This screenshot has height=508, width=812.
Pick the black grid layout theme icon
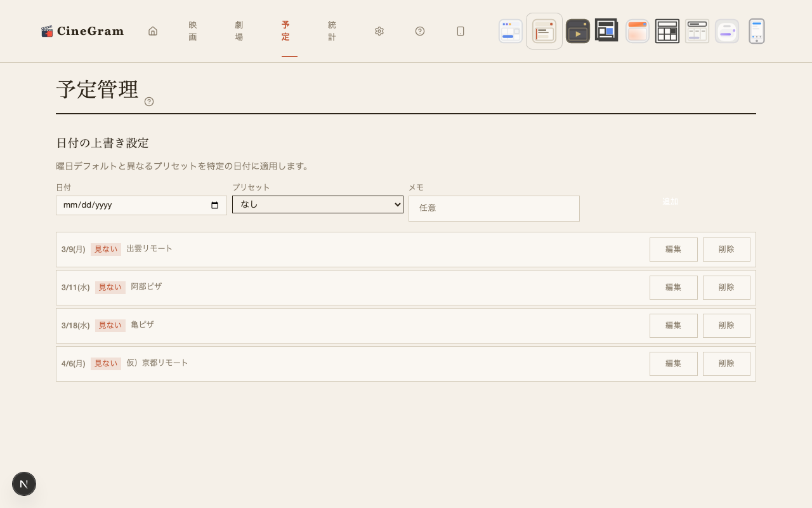click(x=667, y=31)
